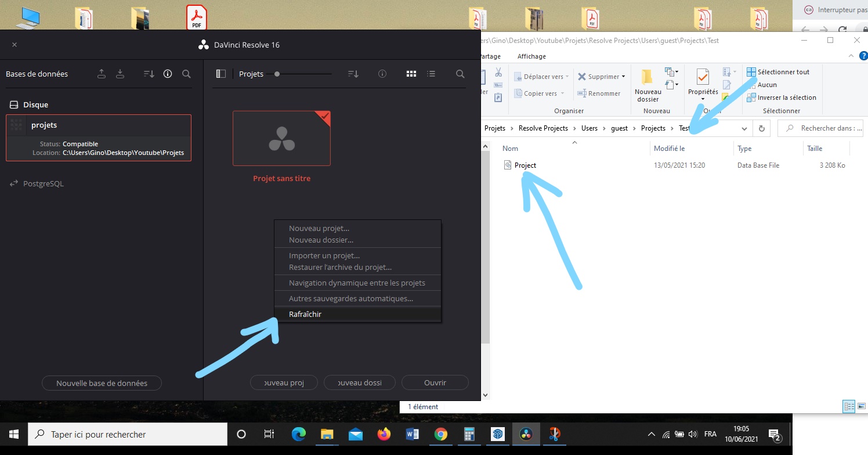Choose 'Nouveau projet...' in context menu
Viewport: 868px width, 455px height.
click(x=319, y=229)
